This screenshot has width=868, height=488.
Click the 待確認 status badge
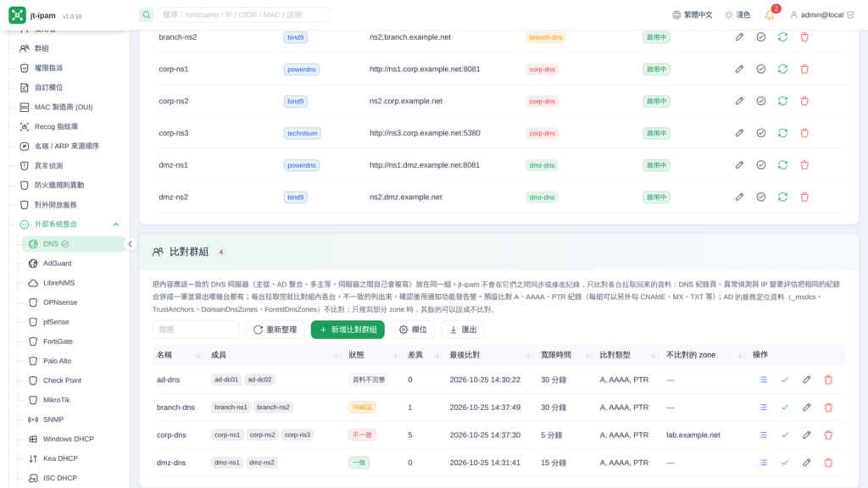tap(362, 408)
